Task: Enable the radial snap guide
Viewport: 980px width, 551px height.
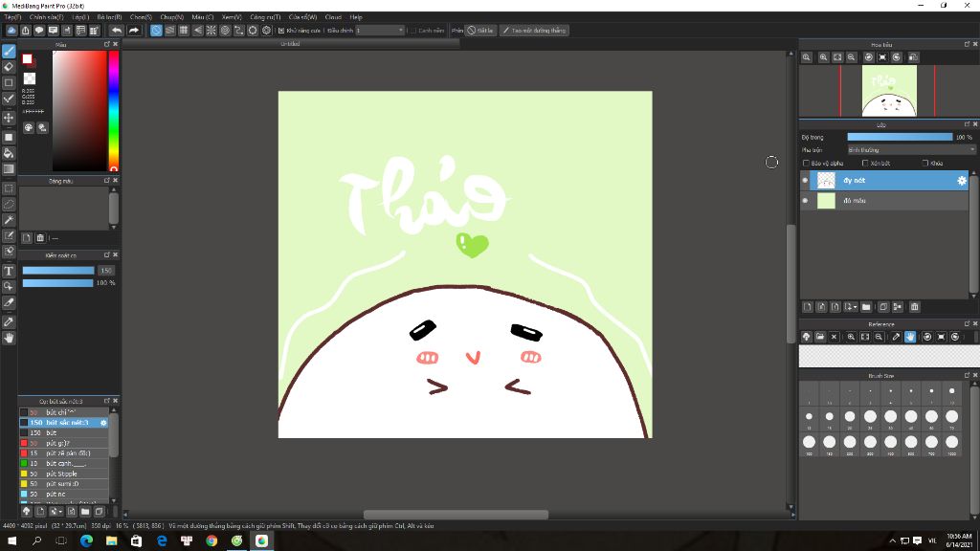Action: click(212, 30)
